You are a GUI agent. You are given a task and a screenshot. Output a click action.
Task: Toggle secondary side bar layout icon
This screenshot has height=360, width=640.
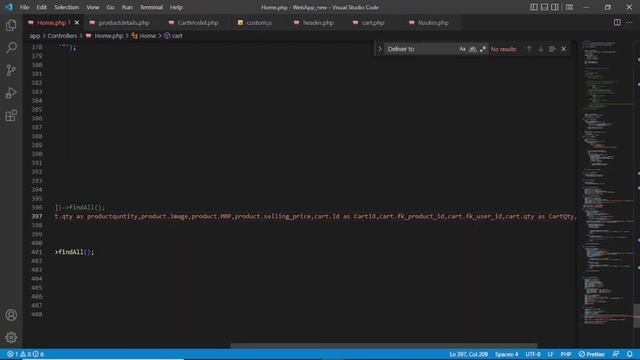pos(555,7)
